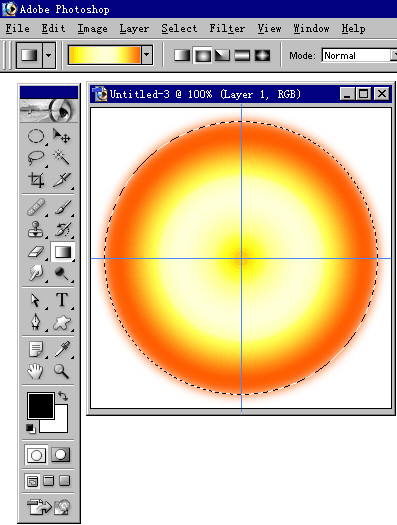Select the Zoom magnifier tool
The width and height of the screenshot is (397, 525).
[x=62, y=372]
